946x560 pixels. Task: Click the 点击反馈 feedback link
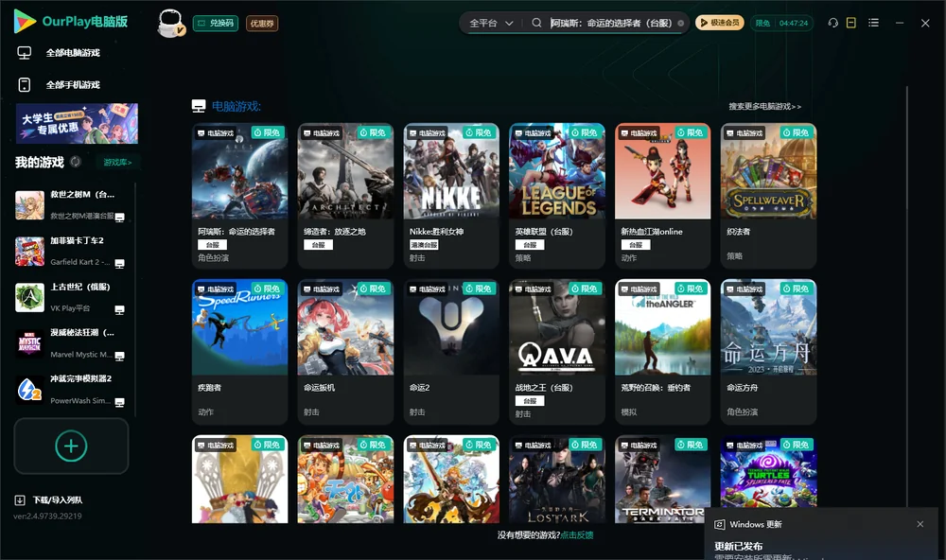click(577, 534)
